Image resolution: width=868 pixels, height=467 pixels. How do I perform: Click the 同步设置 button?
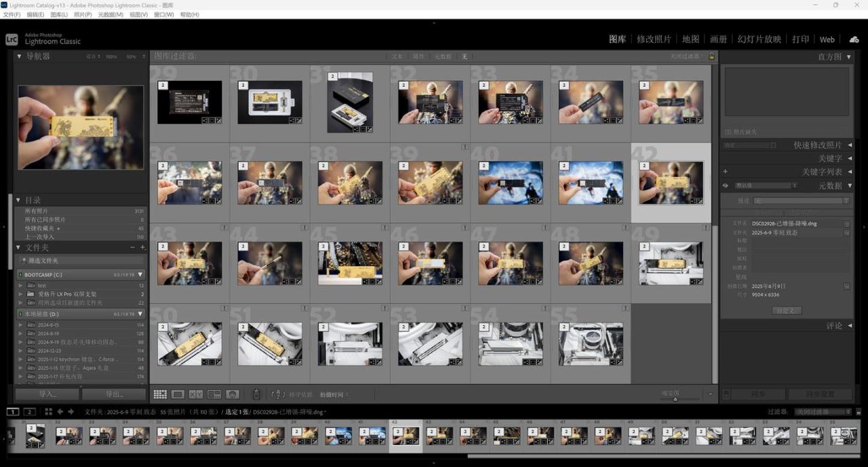click(x=819, y=394)
